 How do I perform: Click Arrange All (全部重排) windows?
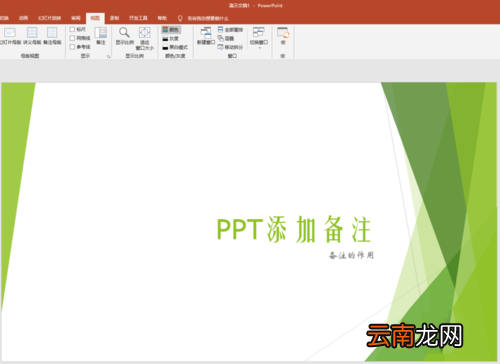(x=230, y=30)
